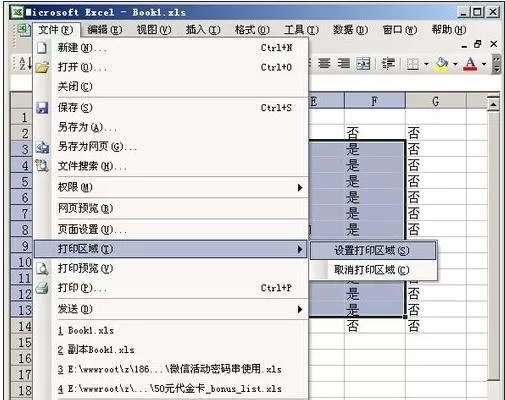Open the 工具 (Tools) menu
Viewport: 505px width, 400px height.
[301, 30]
